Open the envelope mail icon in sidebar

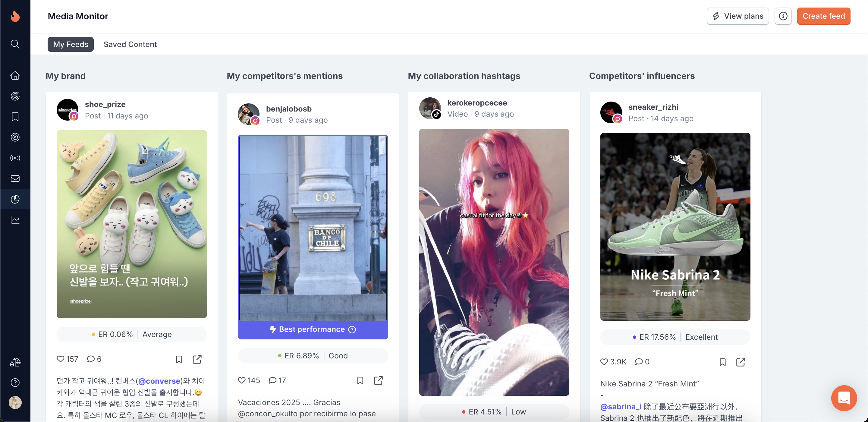(x=15, y=179)
